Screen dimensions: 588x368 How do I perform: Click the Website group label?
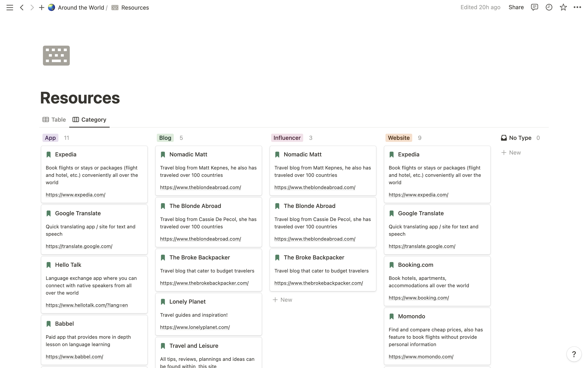click(x=399, y=138)
